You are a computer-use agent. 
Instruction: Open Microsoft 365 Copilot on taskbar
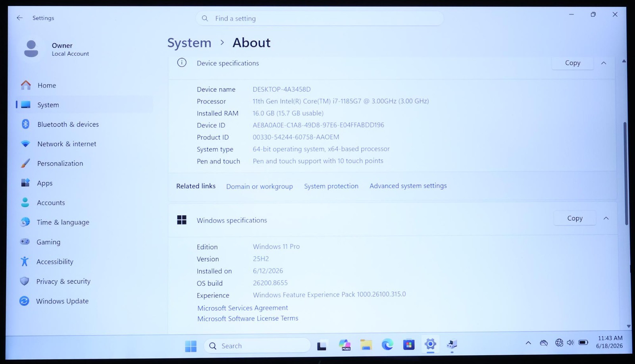tap(344, 345)
